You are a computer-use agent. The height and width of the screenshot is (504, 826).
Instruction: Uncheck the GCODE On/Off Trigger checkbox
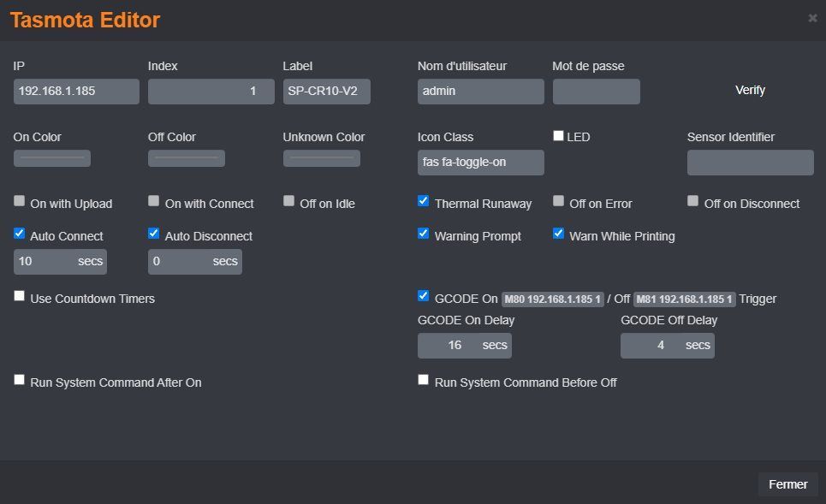[x=423, y=296]
